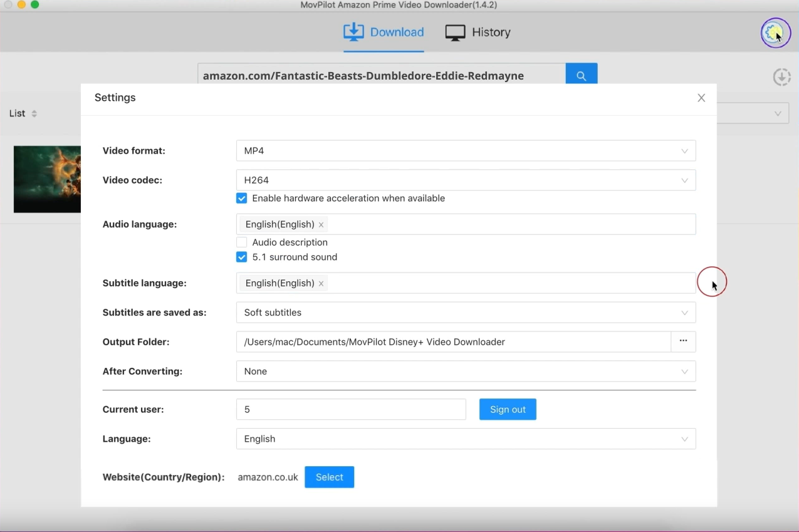Open settings gear icon in top right

click(774, 32)
